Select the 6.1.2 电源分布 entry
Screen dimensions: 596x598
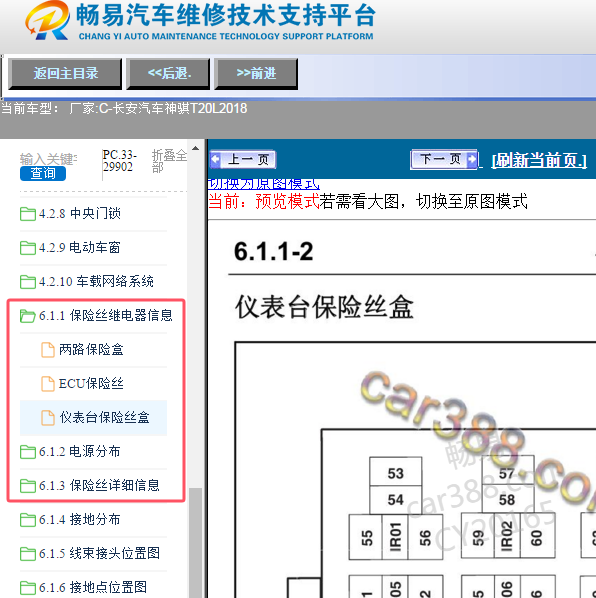[x=79, y=452]
